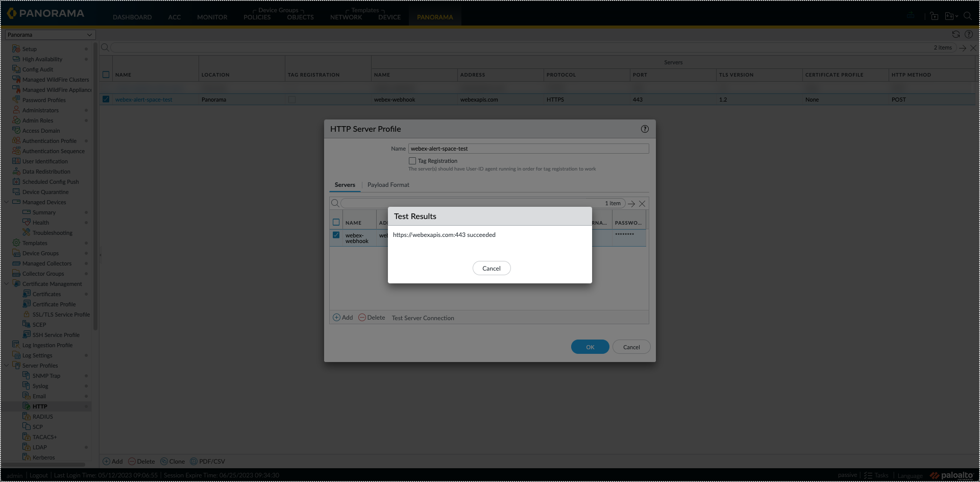Click the profile Name input field
This screenshot has width=980, height=482.
pyautogui.click(x=529, y=149)
